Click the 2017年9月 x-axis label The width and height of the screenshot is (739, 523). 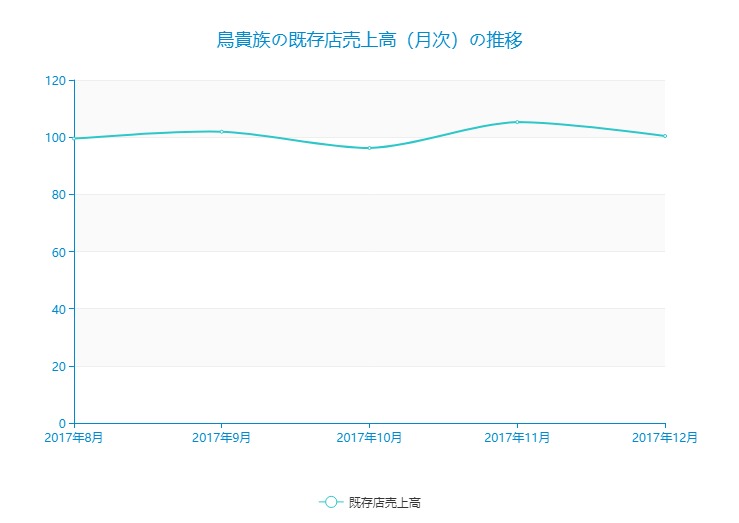(221, 437)
